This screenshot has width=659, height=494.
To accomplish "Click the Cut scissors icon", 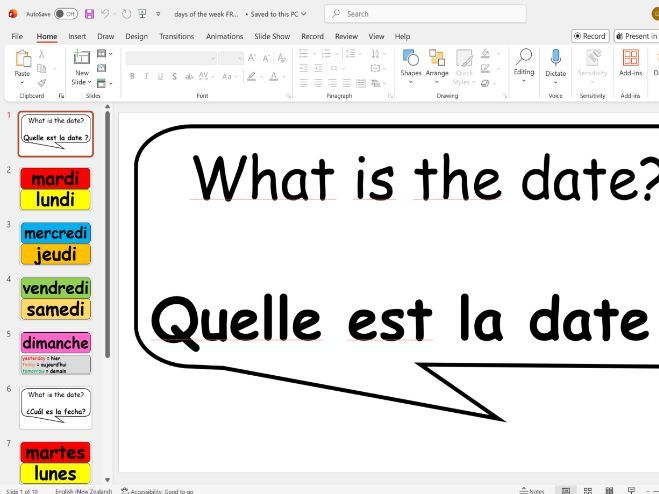I will pyautogui.click(x=42, y=54).
